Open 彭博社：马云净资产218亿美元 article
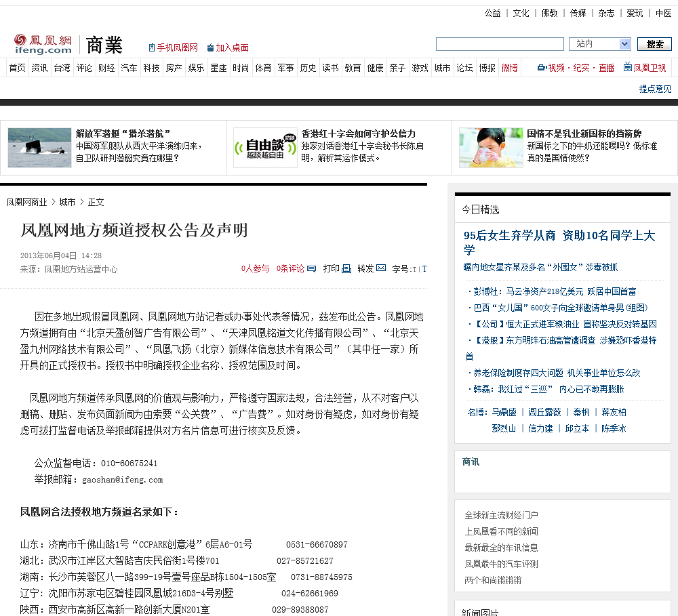Viewport: 678px width, 616px height. point(555,291)
